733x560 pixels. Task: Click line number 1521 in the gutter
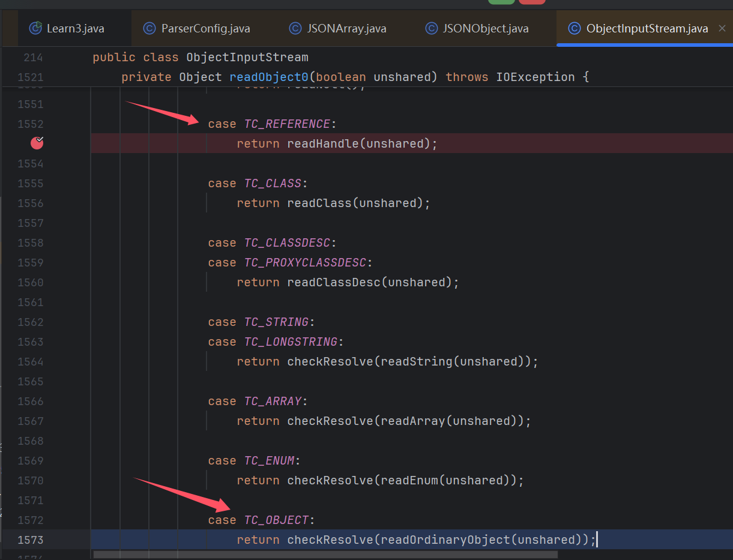30,77
